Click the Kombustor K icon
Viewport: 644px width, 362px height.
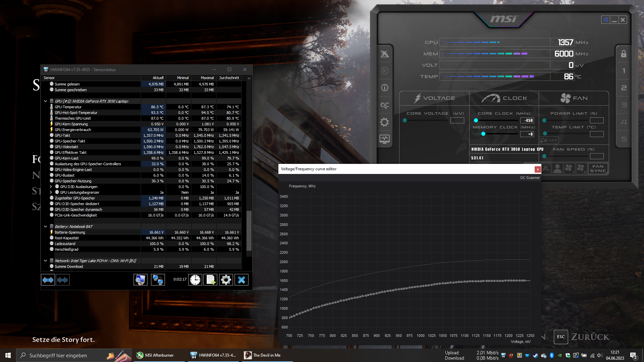[x=384, y=71]
